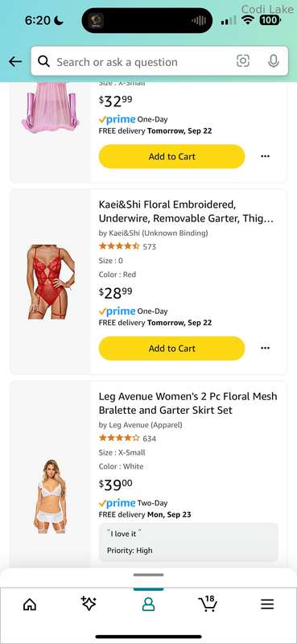Tap the back arrow icon
The height and width of the screenshot is (644, 297).
point(15,62)
